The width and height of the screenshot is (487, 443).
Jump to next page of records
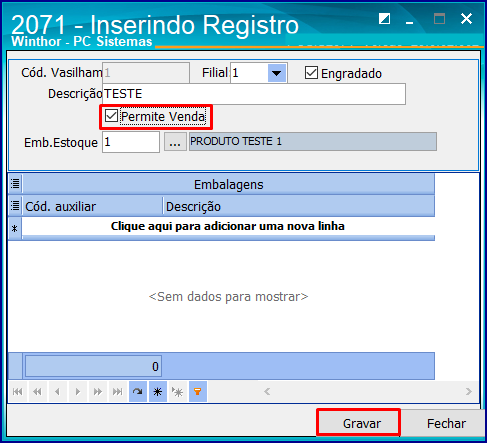pyautogui.click(x=98, y=391)
